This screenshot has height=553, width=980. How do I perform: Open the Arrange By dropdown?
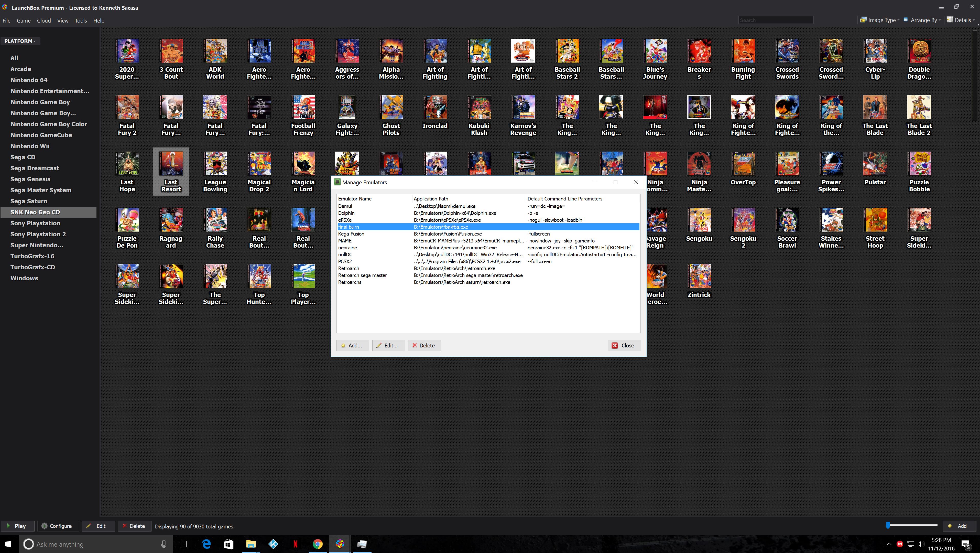[922, 20]
